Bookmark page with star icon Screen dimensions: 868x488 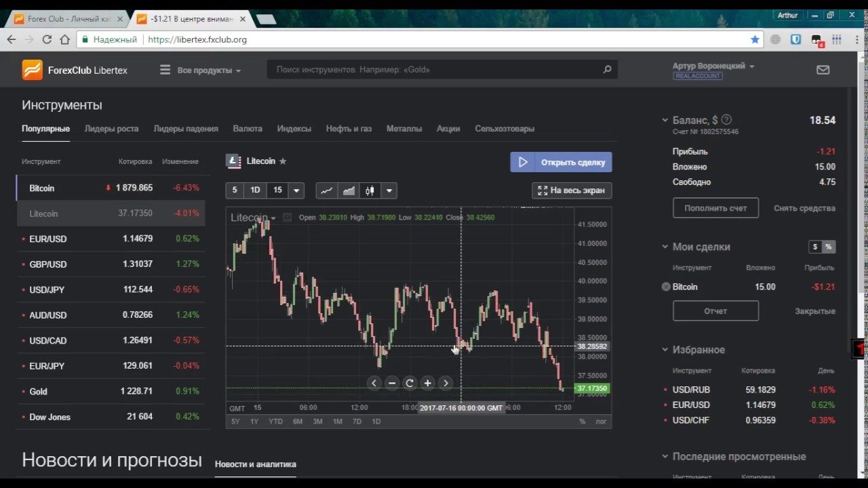pos(755,39)
